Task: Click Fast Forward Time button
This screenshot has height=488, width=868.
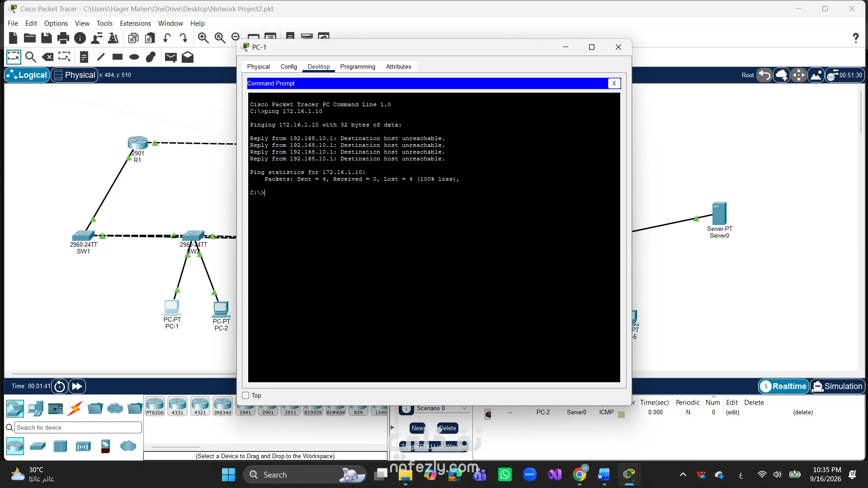Action: [77, 386]
